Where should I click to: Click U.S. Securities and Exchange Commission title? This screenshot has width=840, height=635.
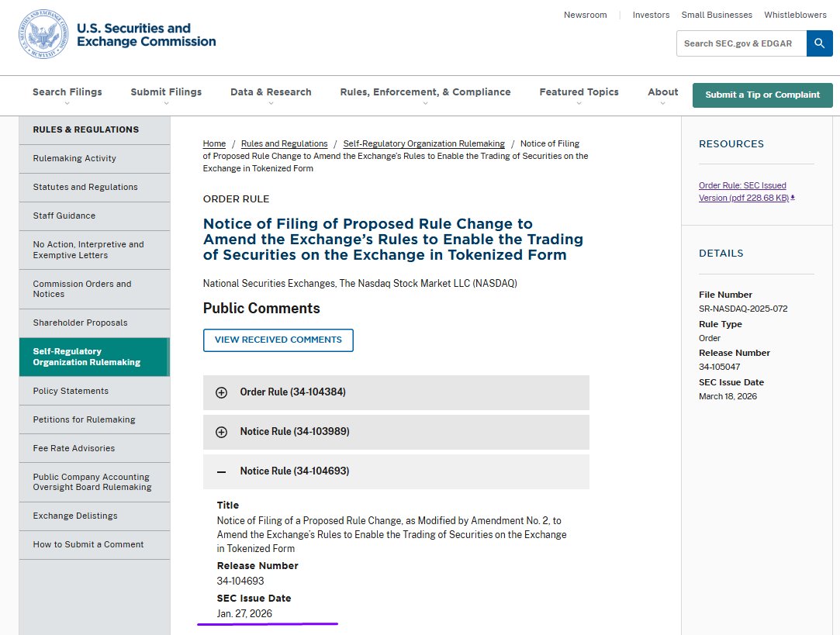147,35
